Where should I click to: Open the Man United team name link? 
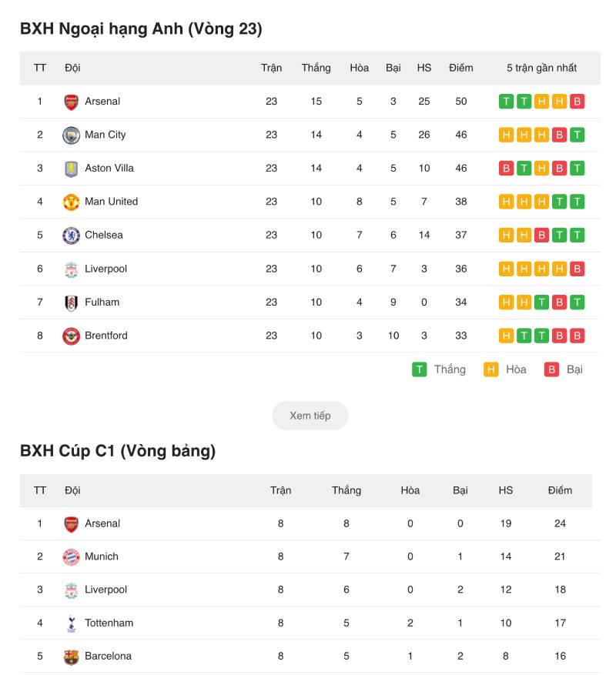coord(111,202)
